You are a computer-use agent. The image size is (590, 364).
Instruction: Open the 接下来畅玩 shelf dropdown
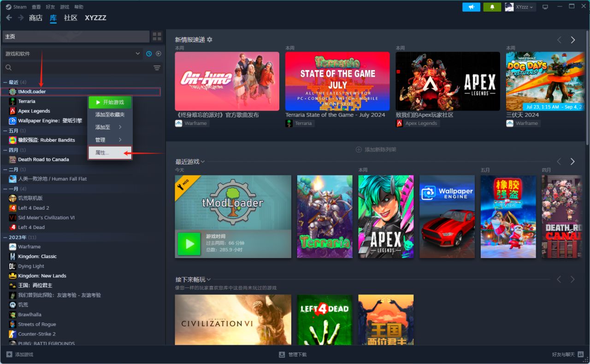[x=193, y=279]
